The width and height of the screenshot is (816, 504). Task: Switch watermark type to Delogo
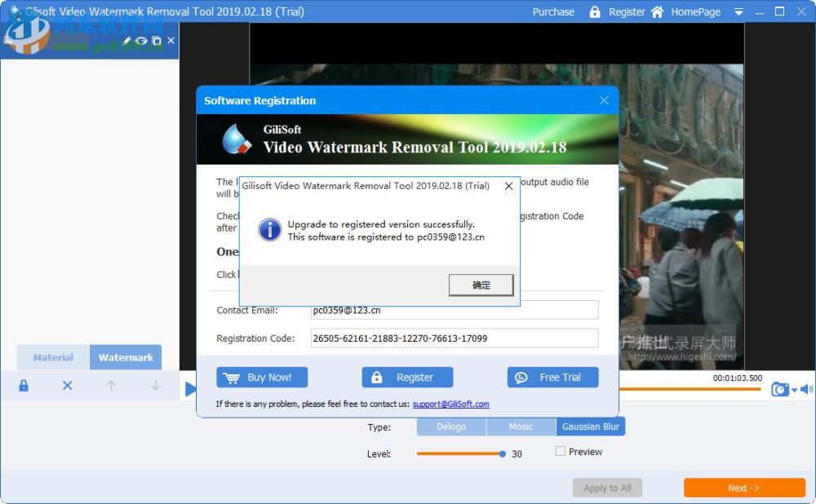click(x=451, y=426)
